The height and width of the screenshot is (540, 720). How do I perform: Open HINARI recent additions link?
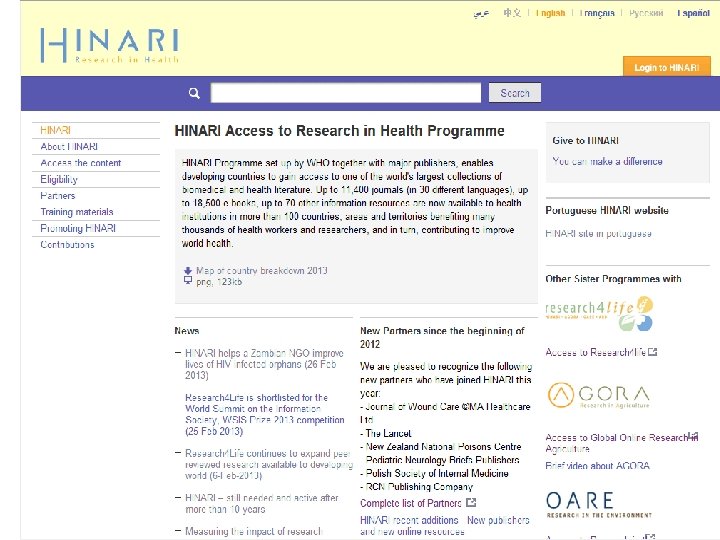pyautogui.click(x=409, y=520)
